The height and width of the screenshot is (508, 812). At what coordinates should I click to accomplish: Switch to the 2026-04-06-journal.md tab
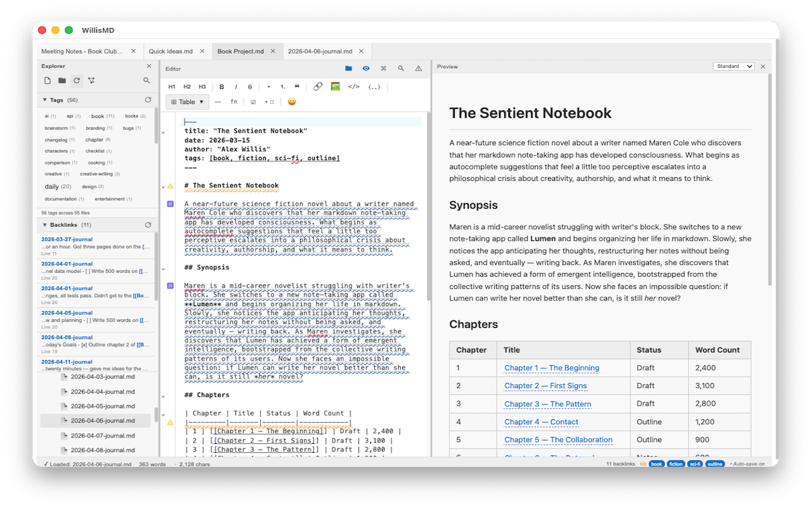pos(320,51)
